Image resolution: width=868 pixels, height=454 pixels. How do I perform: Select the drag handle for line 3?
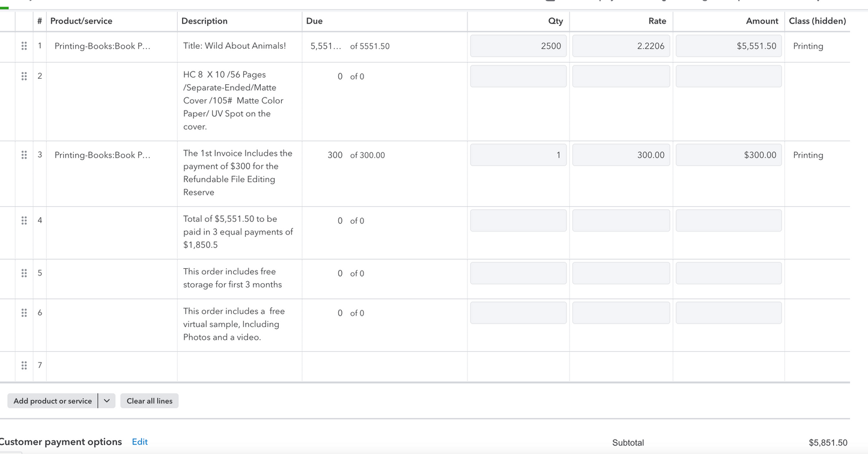coord(24,155)
